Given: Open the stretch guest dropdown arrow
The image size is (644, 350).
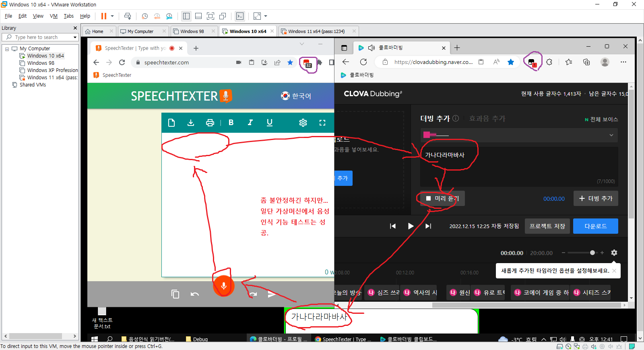Looking at the screenshot, I should tap(266, 16).
